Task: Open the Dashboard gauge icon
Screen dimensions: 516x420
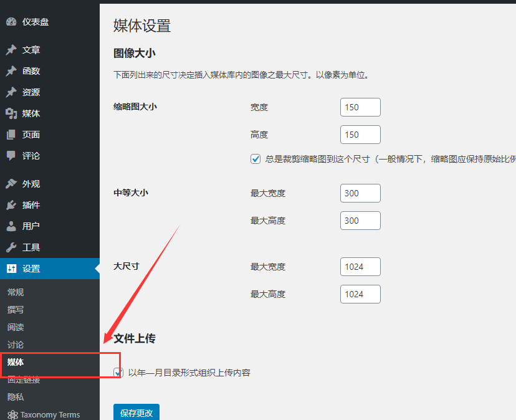Action: point(11,22)
